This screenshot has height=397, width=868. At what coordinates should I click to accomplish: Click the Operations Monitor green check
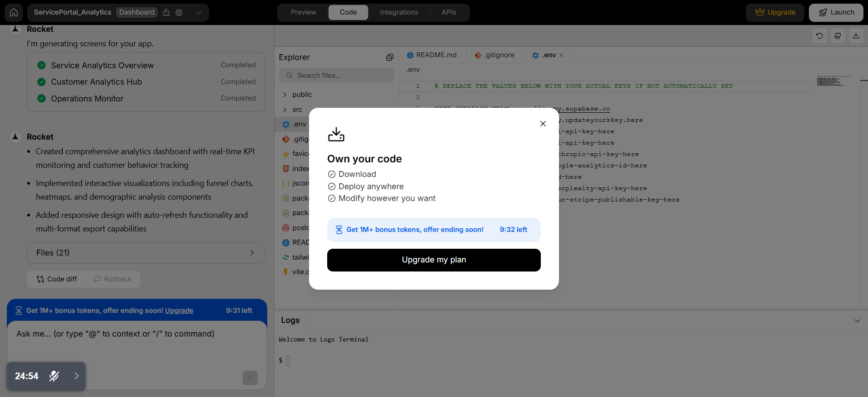point(41,98)
